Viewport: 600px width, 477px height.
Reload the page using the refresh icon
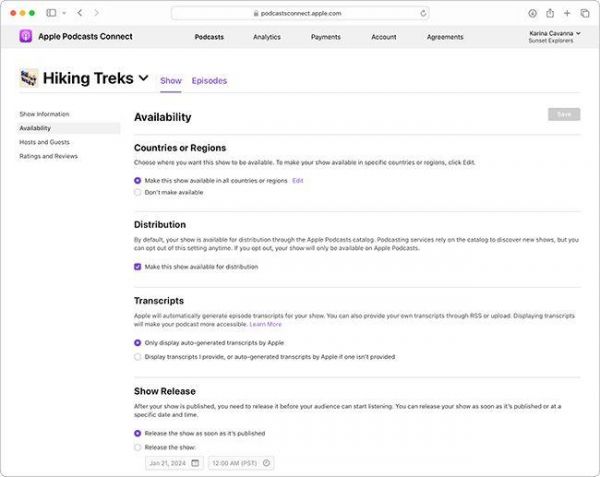click(424, 13)
